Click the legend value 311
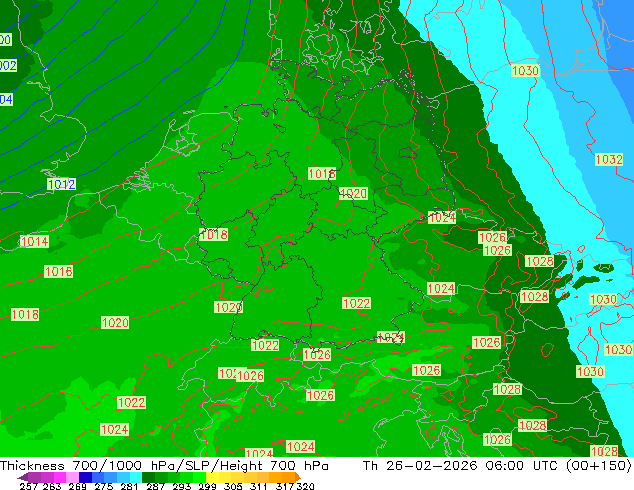 pyautogui.click(x=259, y=486)
